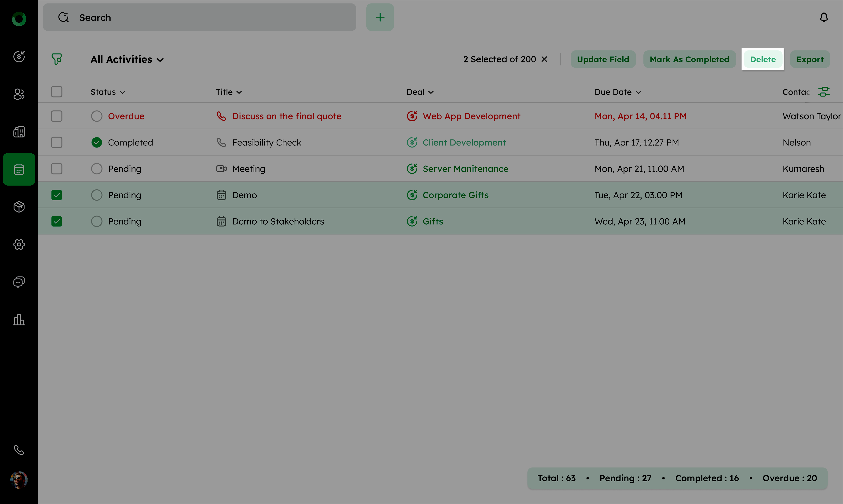843x504 pixels.
Task: Tick the select-all header checkbox
Action: click(x=57, y=92)
